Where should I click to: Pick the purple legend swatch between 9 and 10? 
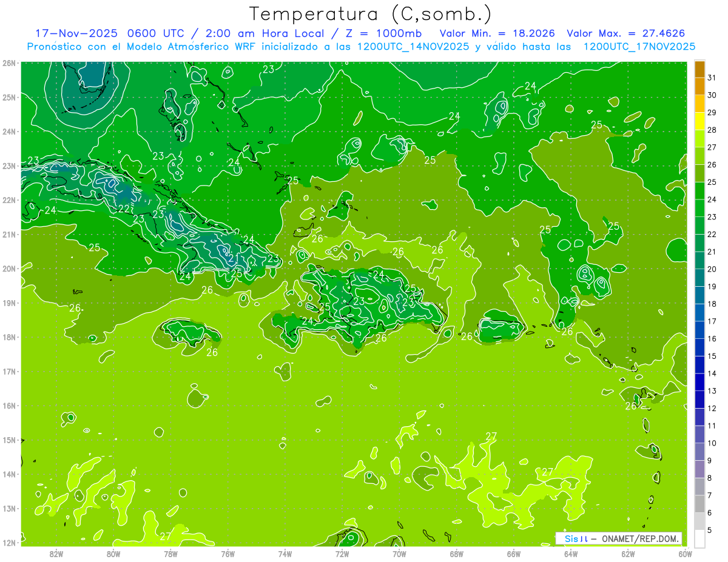click(699, 452)
